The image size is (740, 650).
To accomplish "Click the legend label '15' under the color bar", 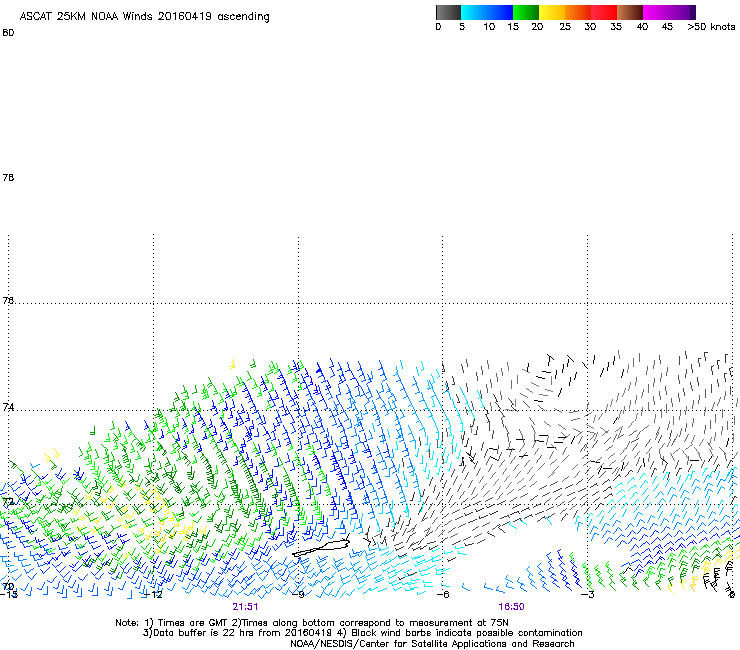I will pyautogui.click(x=513, y=27).
